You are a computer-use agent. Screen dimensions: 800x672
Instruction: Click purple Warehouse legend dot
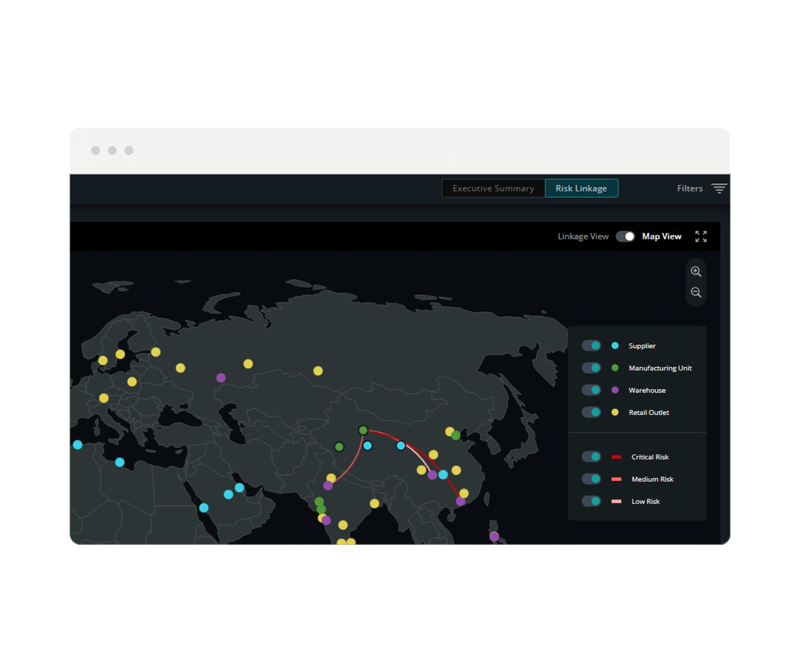coord(615,390)
